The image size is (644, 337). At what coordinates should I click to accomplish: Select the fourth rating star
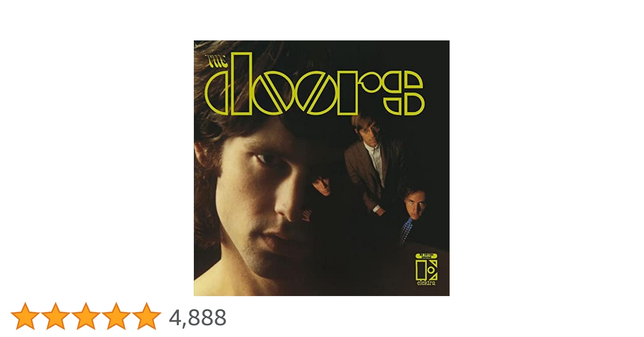[116, 316]
